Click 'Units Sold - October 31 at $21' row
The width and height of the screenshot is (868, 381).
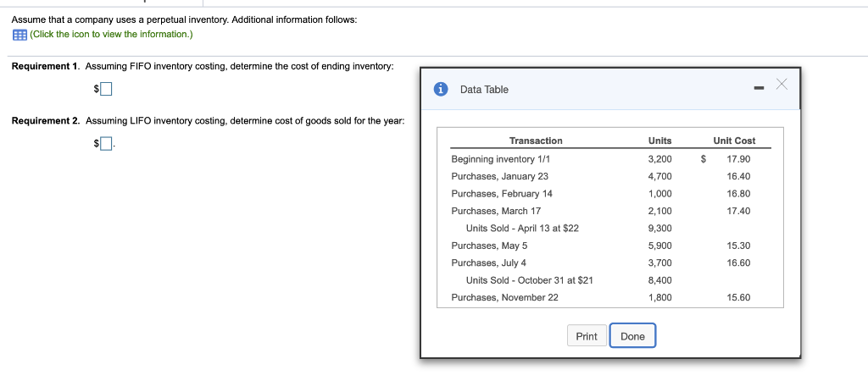(529, 280)
